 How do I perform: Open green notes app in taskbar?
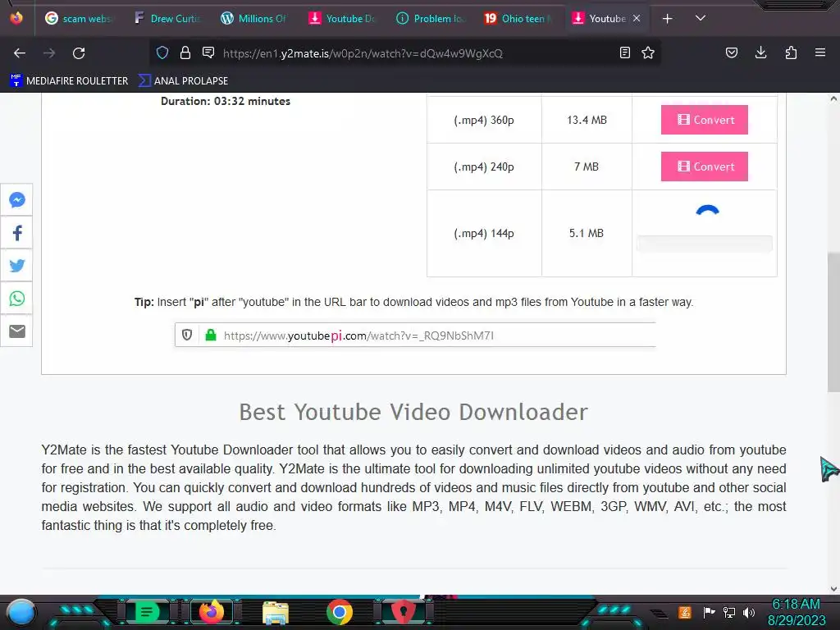[147, 612]
